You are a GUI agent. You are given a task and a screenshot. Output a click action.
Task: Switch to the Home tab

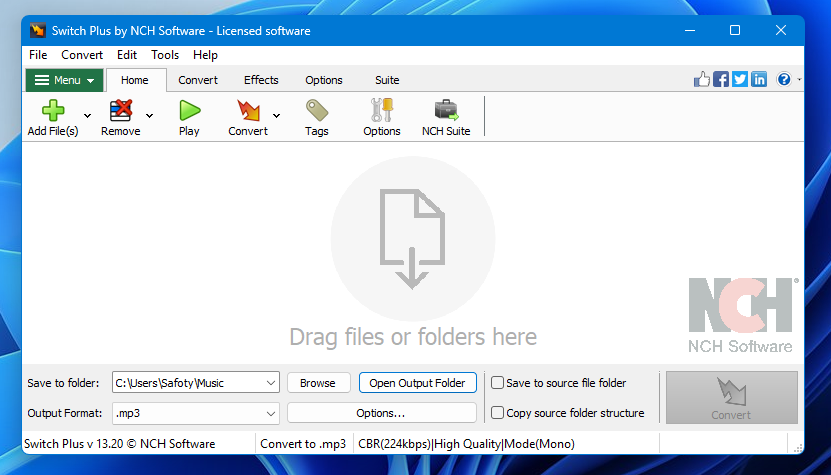pos(135,80)
